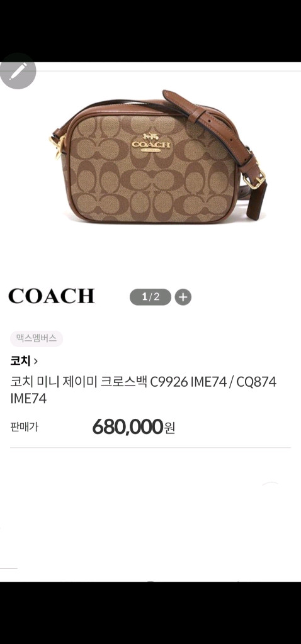Image resolution: width=301 pixels, height=644 pixels.
Task: Click the gold COACH emblem on bag
Action: 150,143
